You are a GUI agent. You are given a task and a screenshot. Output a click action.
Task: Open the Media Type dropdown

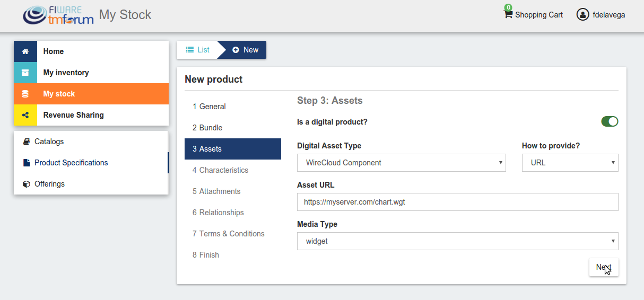[x=457, y=241]
